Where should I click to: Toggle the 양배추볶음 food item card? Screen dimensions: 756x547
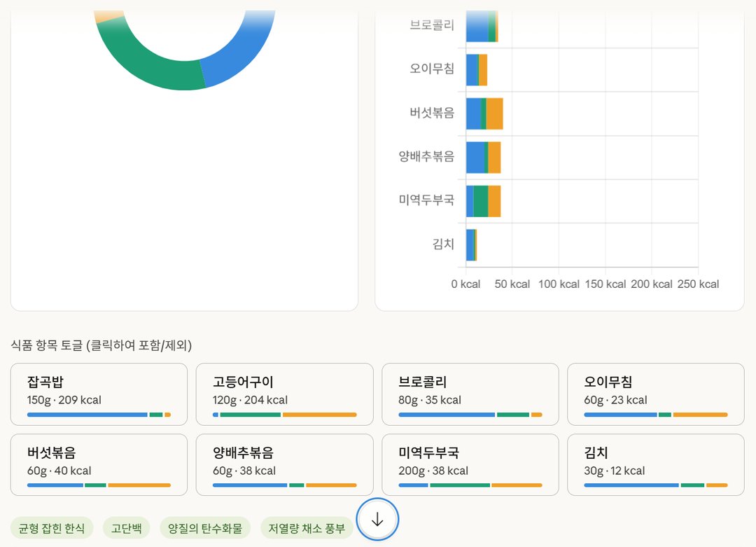coord(284,465)
